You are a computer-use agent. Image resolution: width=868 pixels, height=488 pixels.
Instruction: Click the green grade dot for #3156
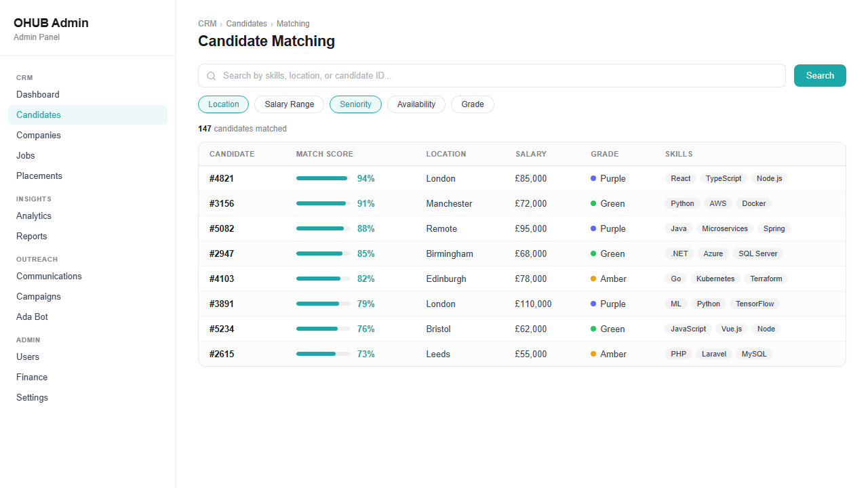[593, 203]
